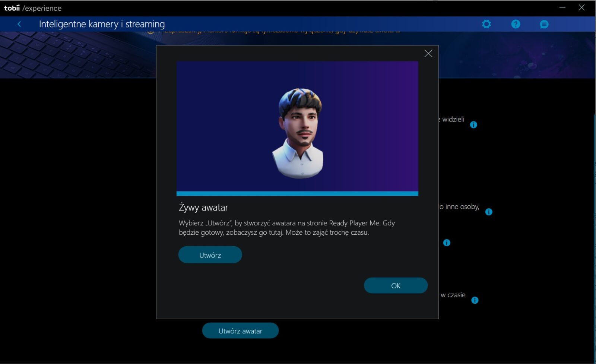596x364 pixels.
Task: Close the Żywy awatar dialog
Action: [x=428, y=54]
